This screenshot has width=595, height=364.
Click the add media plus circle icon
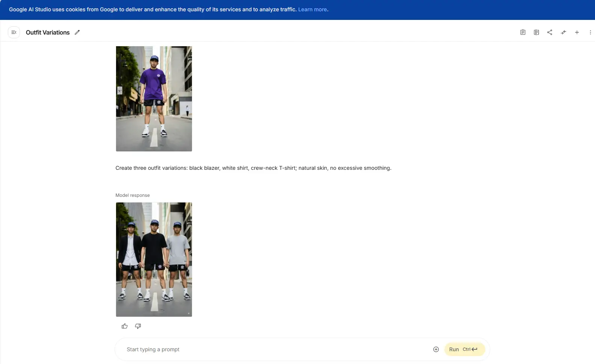point(436,349)
